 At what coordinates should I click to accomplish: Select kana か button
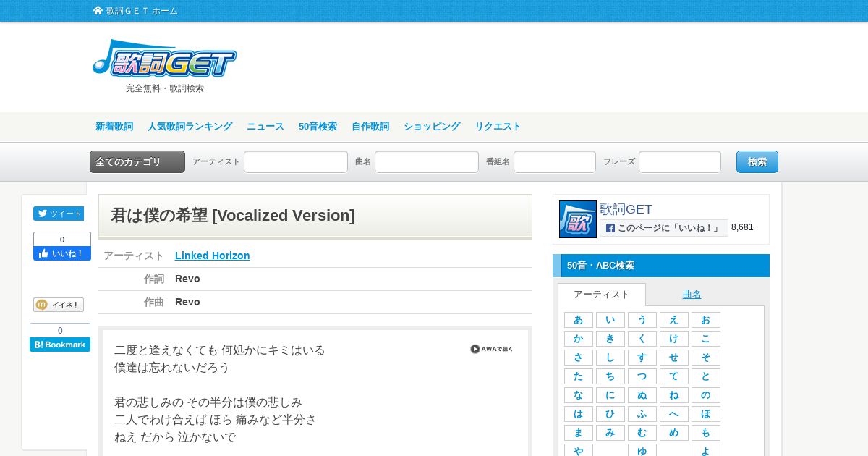[579, 339]
